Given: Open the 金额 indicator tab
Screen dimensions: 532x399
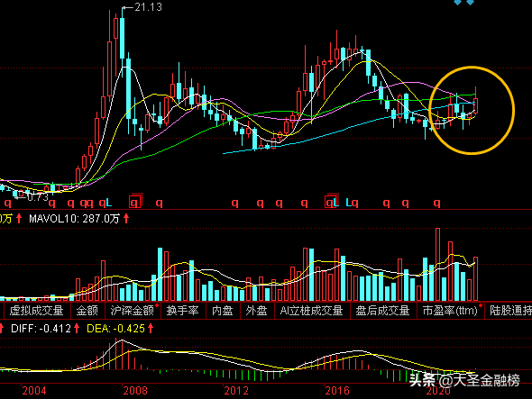Looking at the screenshot, I should coord(87,311).
